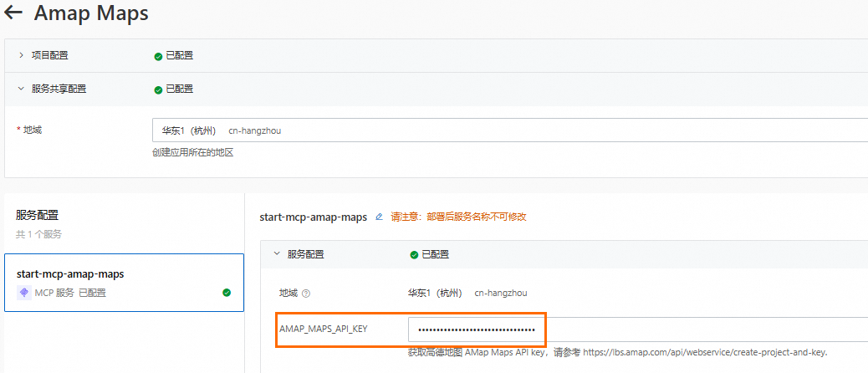Select the start-mcp-amap-maps service card
Viewport: 868px width, 373px height.
point(124,283)
